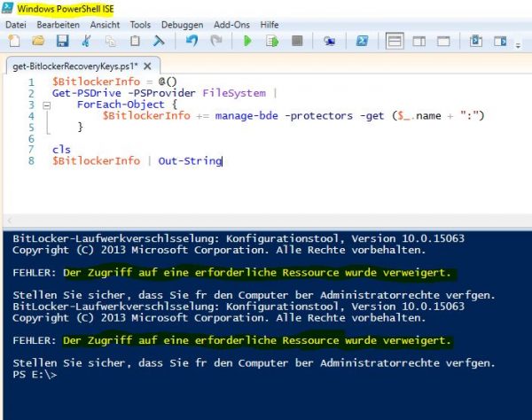Show command add-on pane icon

tap(500, 42)
